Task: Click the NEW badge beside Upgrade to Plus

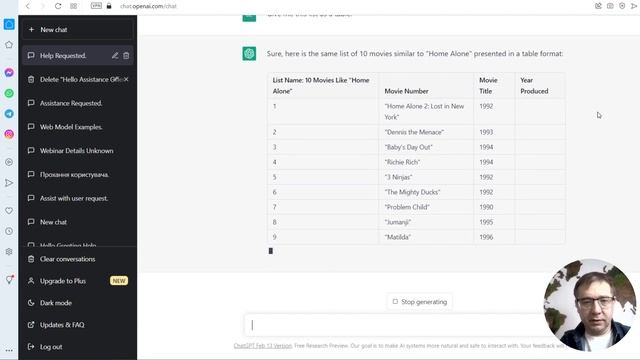Action: (x=119, y=281)
